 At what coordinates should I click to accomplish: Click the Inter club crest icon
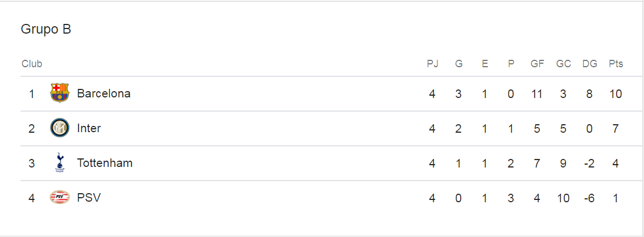[59, 128]
